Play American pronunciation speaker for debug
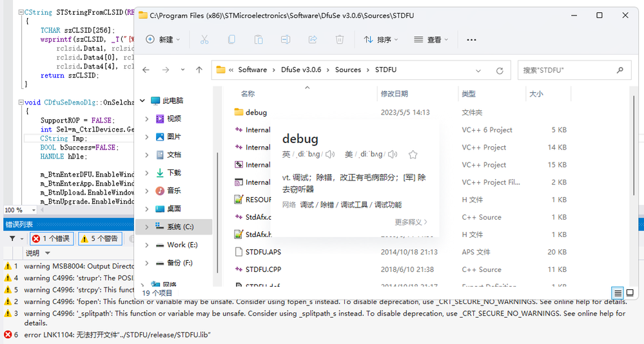The image size is (644, 344). point(393,155)
